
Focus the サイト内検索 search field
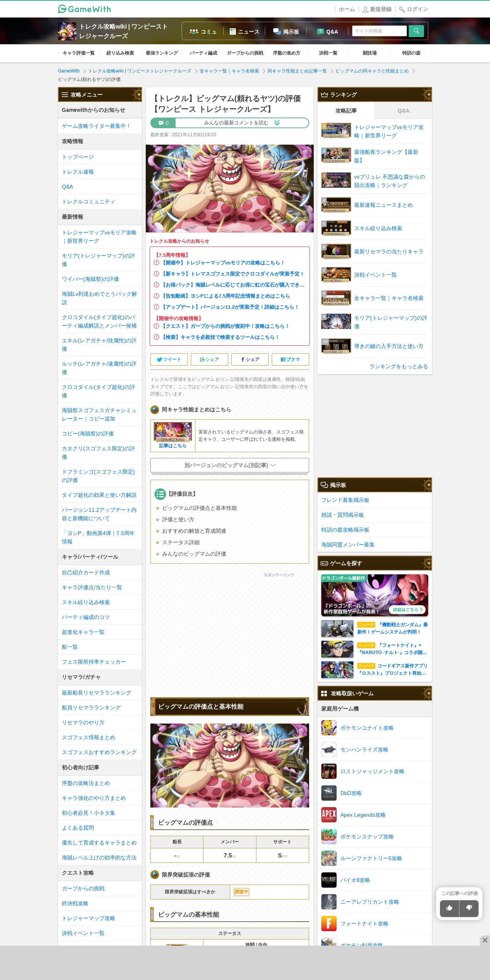(x=379, y=31)
